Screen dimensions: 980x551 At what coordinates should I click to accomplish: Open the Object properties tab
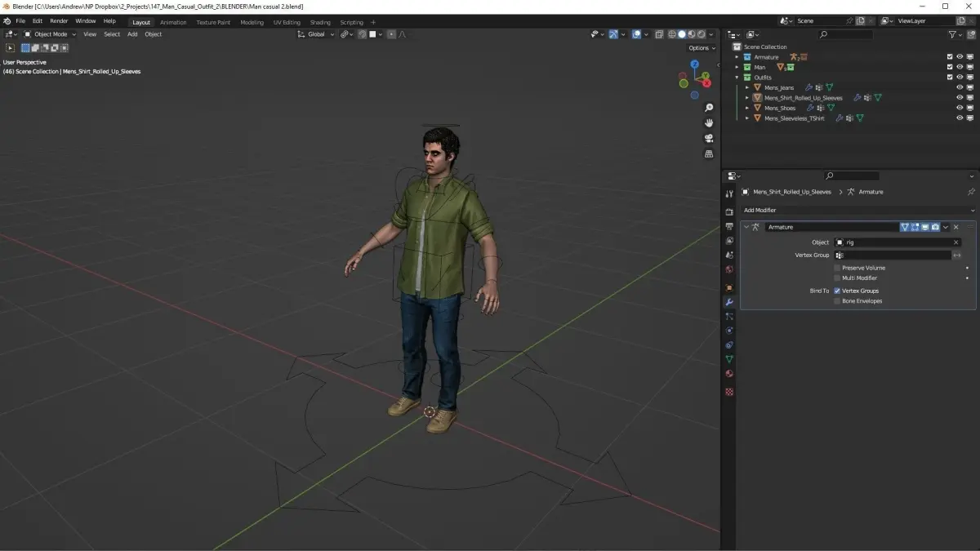coord(729,287)
